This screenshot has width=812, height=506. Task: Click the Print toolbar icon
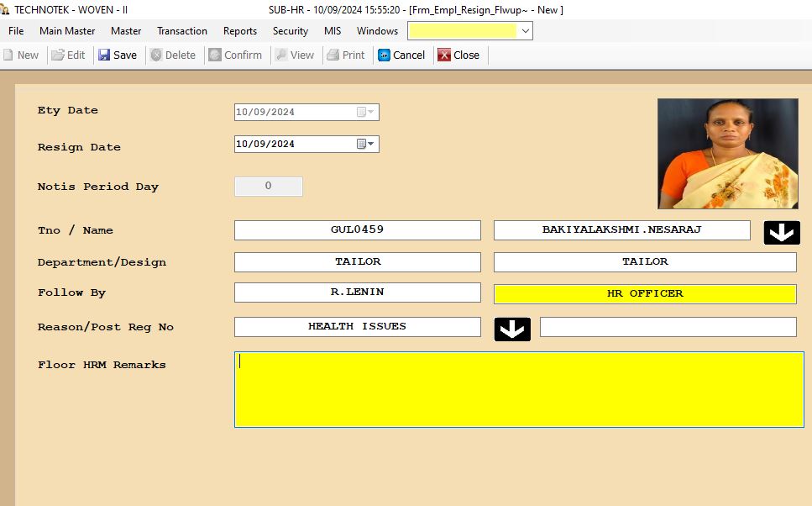tap(333, 55)
